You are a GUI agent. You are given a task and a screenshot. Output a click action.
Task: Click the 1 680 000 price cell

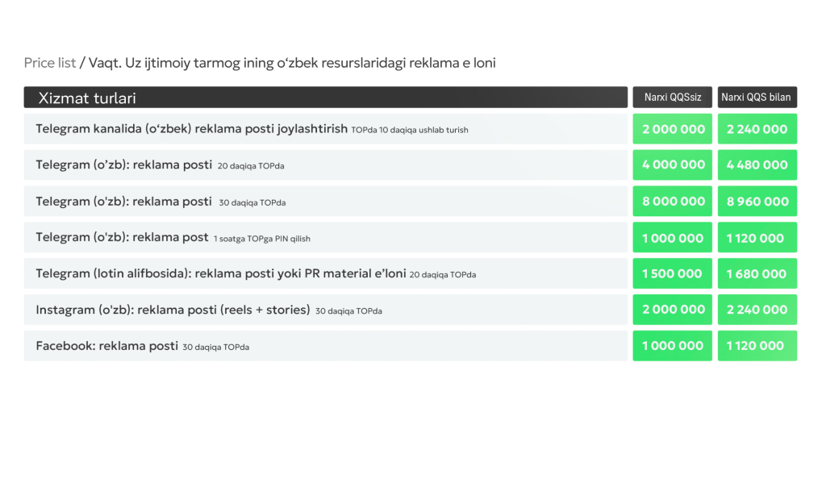pos(757,274)
